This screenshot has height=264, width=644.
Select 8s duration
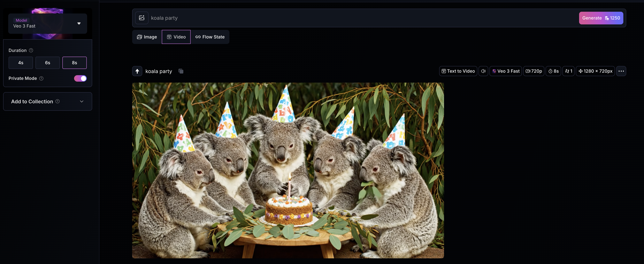pos(74,63)
